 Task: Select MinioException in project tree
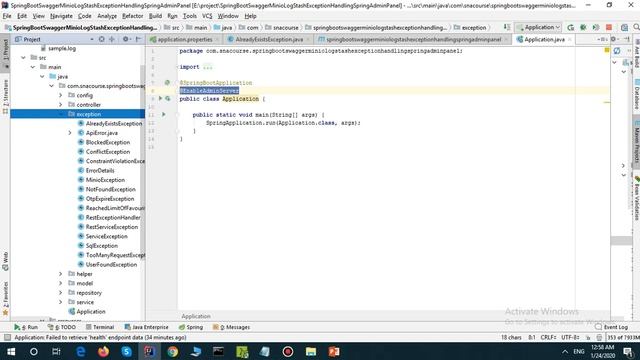(105, 180)
